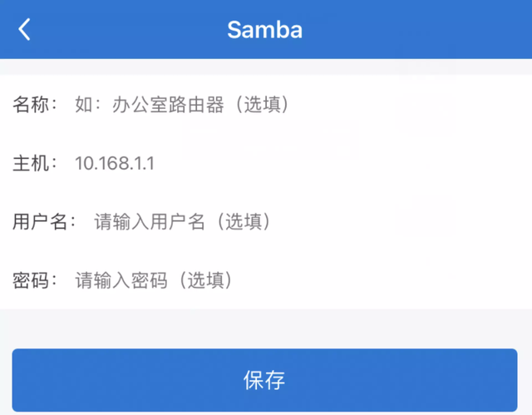Click blank area right of name placeholder
This screenshot has width=532, height=415.
(406, 104)
